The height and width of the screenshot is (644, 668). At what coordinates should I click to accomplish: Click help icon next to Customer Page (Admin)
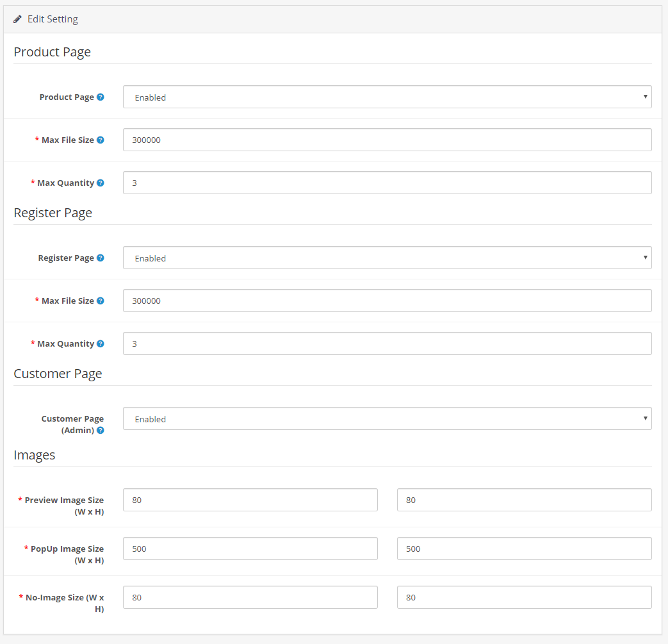point(101,431)
